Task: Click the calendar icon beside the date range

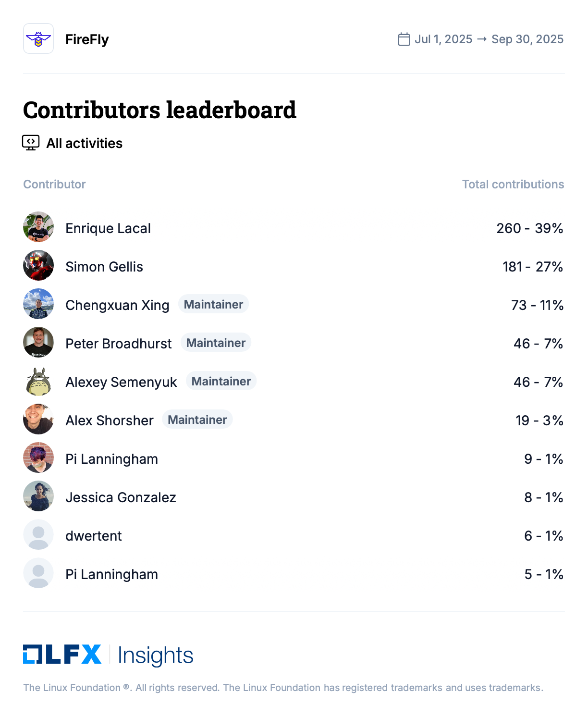Action: tap(404, 39)
